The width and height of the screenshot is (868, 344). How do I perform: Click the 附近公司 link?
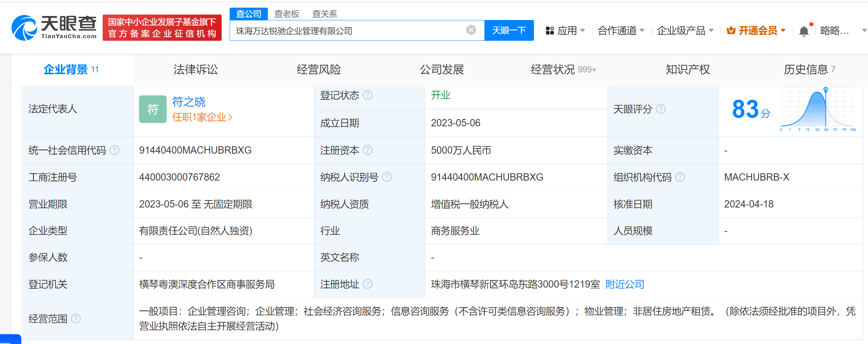[x=625, y=284]
